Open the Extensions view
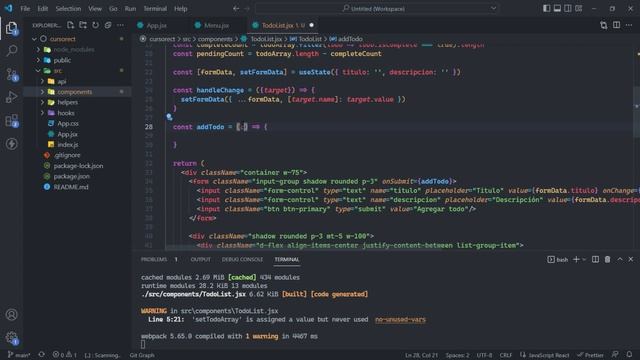The width and height of the screenshot is (640, 360). click(x=11, y=120)
